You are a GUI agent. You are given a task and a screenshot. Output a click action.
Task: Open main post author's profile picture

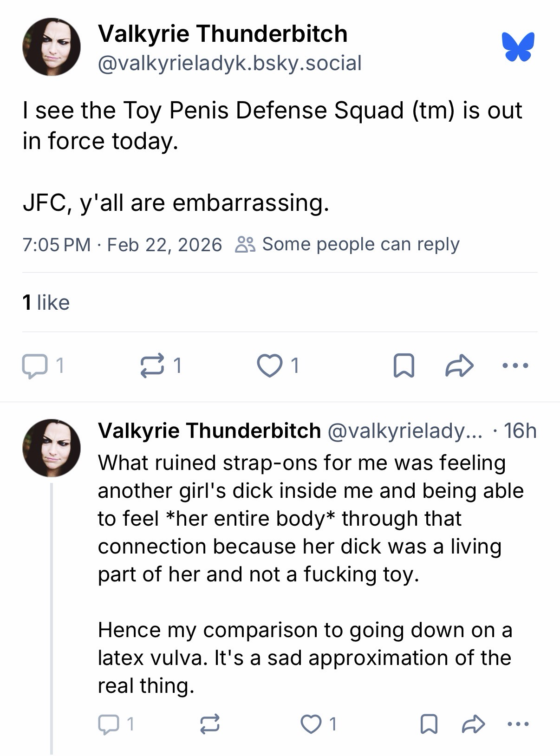[52, 47]
